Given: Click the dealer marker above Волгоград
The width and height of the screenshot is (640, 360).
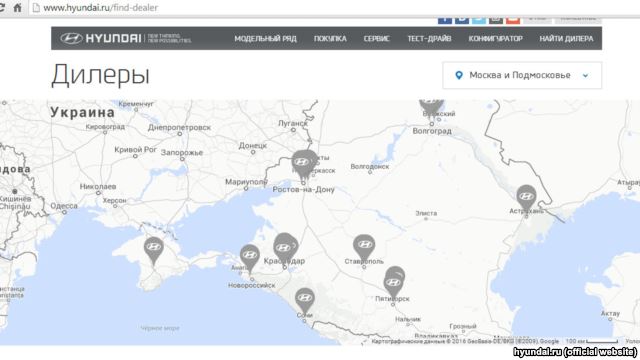Looking at the screenshot, I should tap(431, 107).
